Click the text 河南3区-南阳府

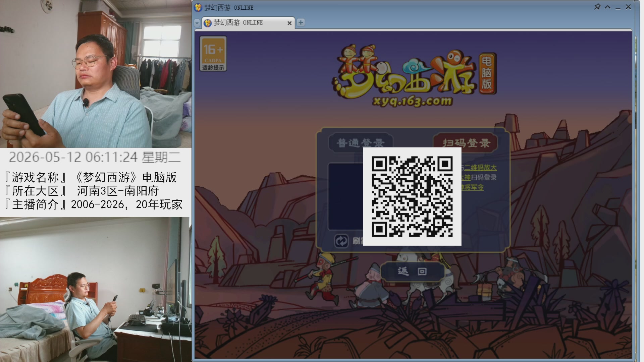pyautogui.click(x=118, y=191)
